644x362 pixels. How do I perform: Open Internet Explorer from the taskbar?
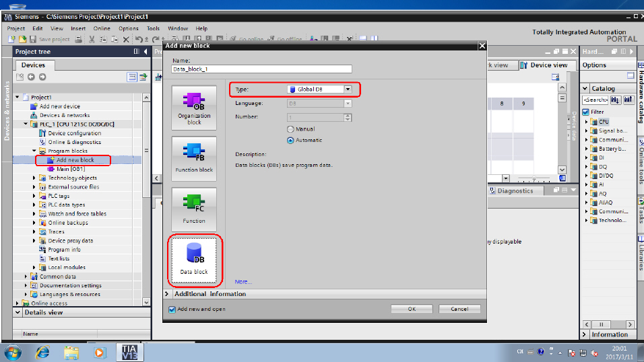[42, 352]
